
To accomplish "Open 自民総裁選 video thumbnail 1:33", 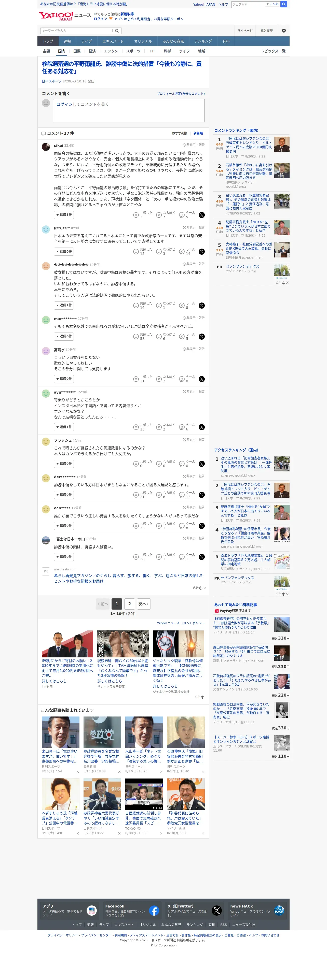I will pos(144,794).
